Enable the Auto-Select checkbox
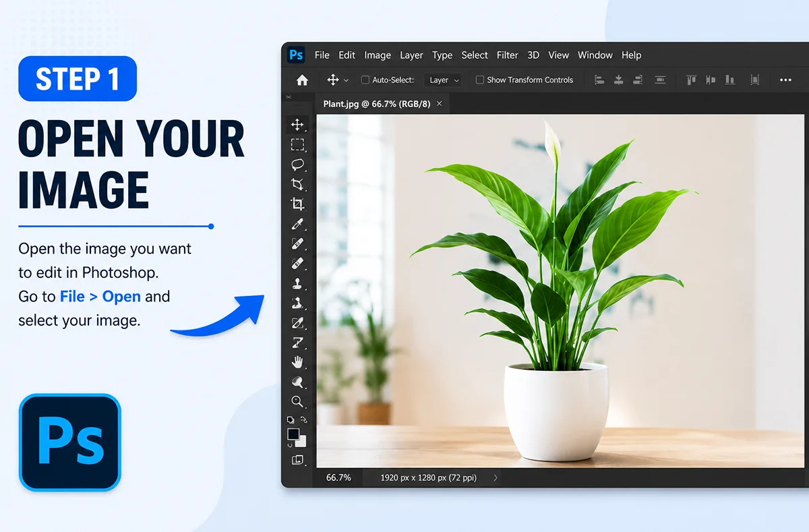The image size is (809, 532). tap(365, 80)
